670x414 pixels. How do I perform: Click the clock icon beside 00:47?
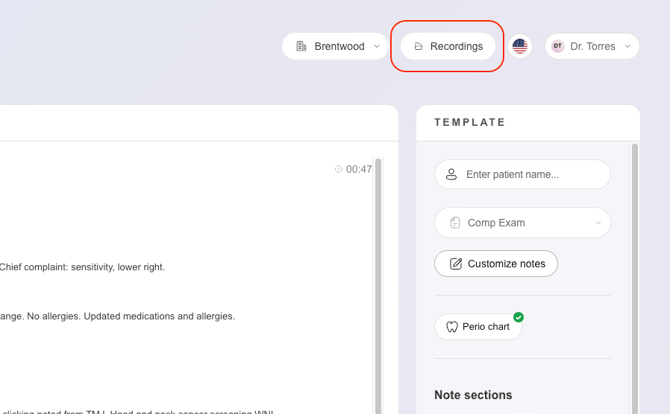[338, 169]
